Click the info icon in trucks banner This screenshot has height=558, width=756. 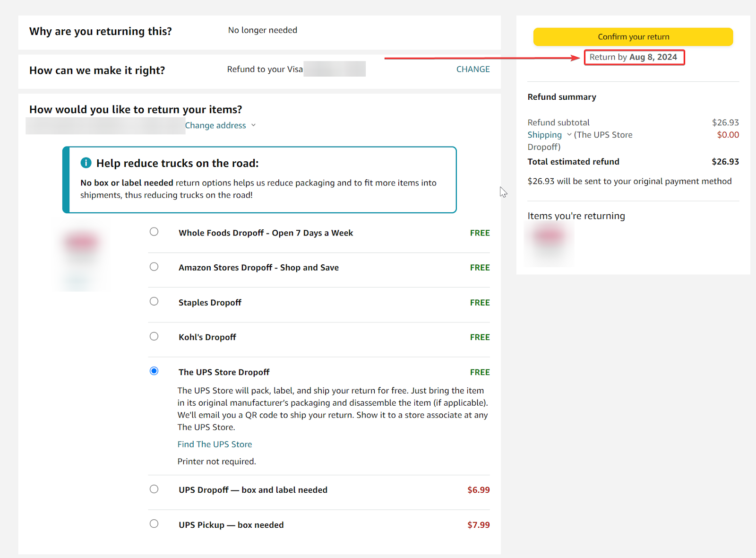click(86, 163)
